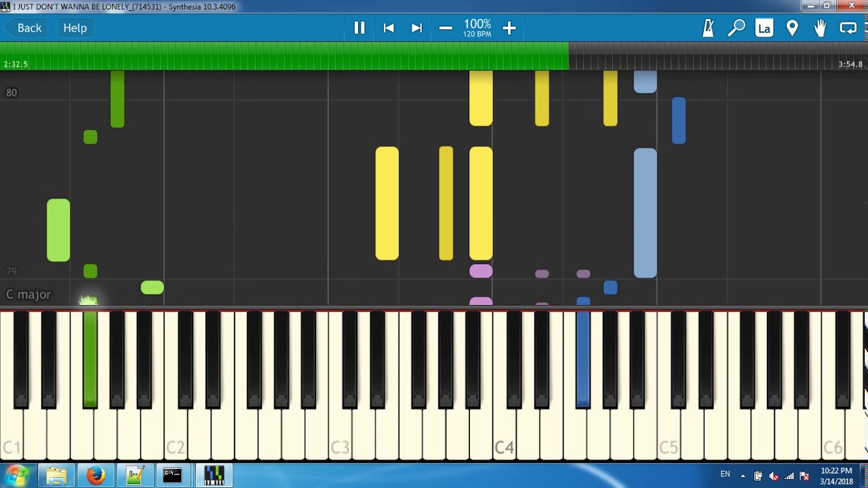Open the volume icon in system tray
868x488 pixels.
774,476
